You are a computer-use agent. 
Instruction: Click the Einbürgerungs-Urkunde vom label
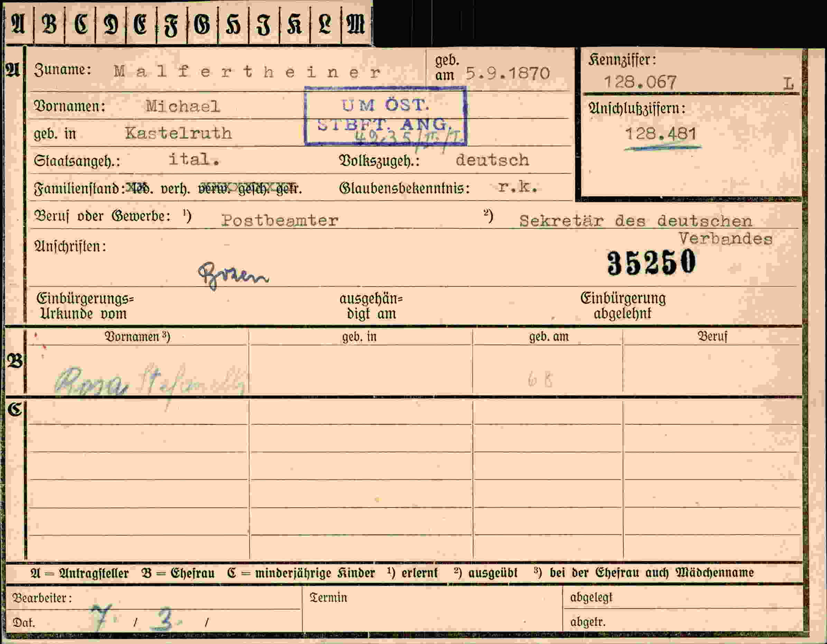(85, 306)
